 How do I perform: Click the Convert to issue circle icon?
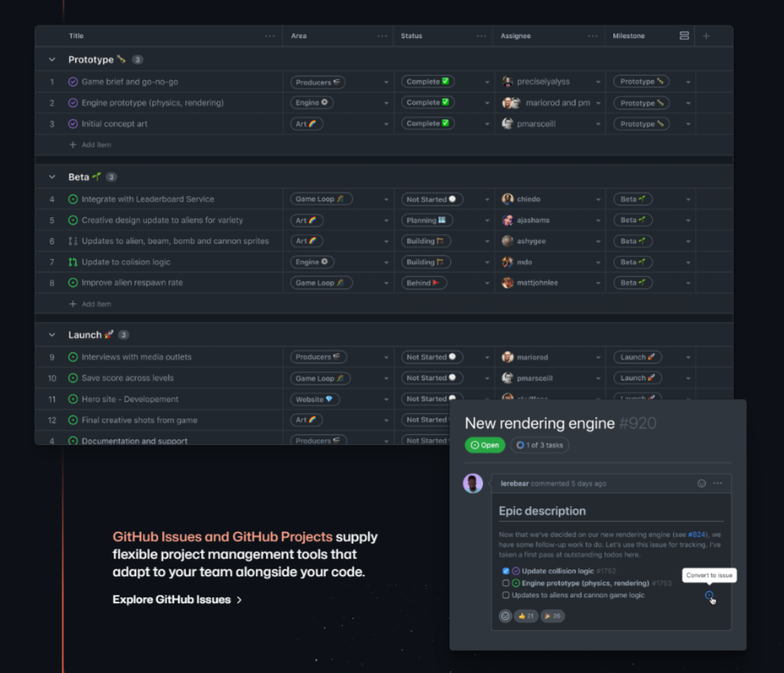(709, 595)
